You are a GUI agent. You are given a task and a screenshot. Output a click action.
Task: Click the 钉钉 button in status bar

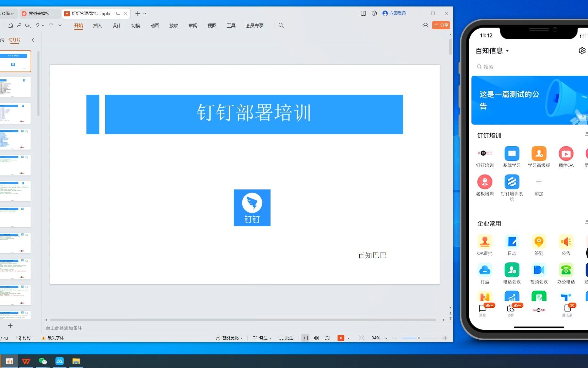pyautogui.click(x=23, y=338)
